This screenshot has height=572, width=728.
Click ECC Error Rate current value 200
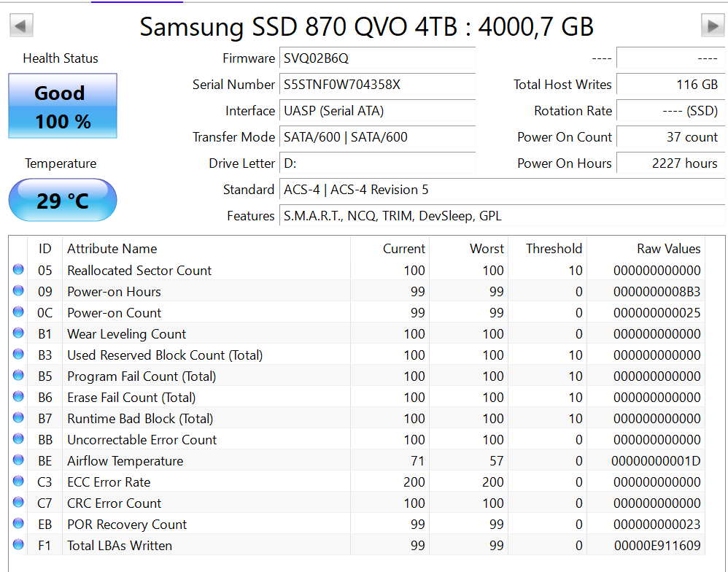click(414, 482)
